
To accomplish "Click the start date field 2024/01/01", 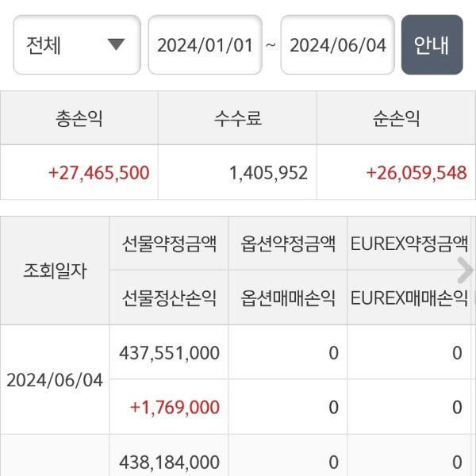I will point(205,44).
